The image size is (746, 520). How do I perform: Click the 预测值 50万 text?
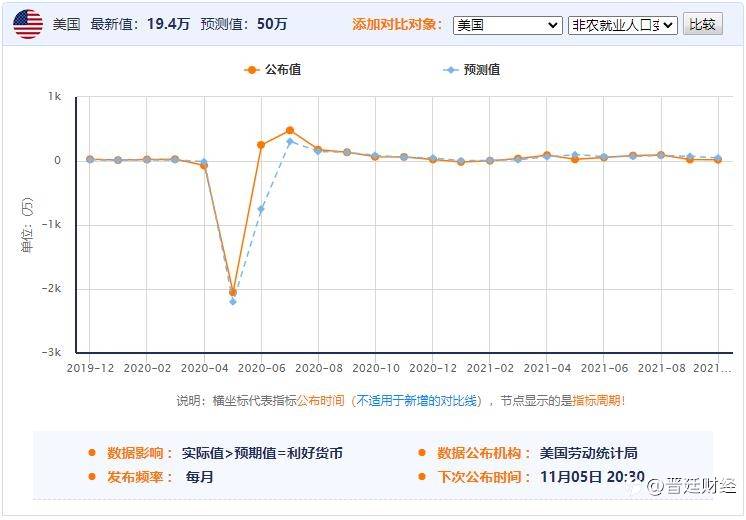pyautogui.click(x=244, y=24)
